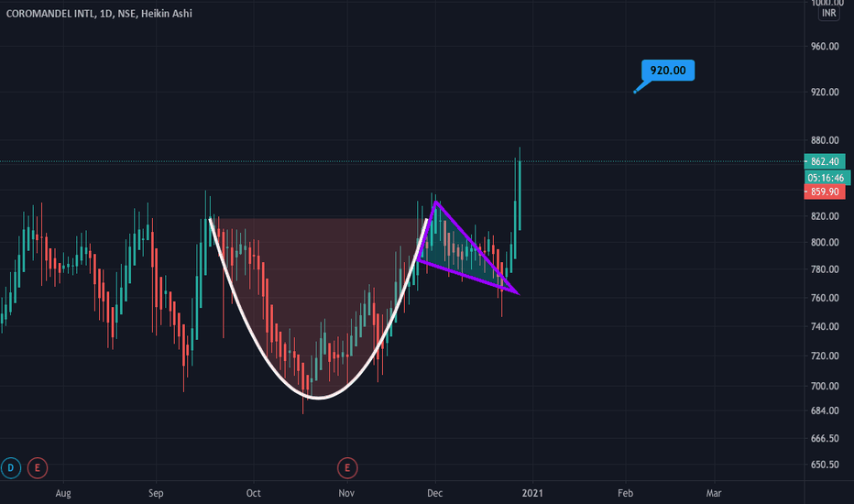This screenshot has width=854, height=504.
Task: Click the 920.00 price axis label
Action: click(825, 92)
